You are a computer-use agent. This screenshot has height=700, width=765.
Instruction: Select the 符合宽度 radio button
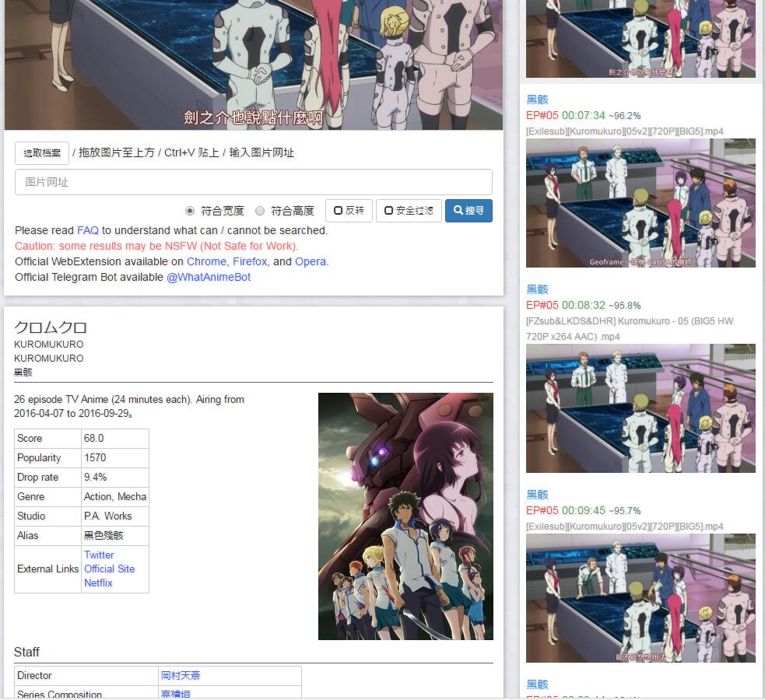(x=190, y=211)
